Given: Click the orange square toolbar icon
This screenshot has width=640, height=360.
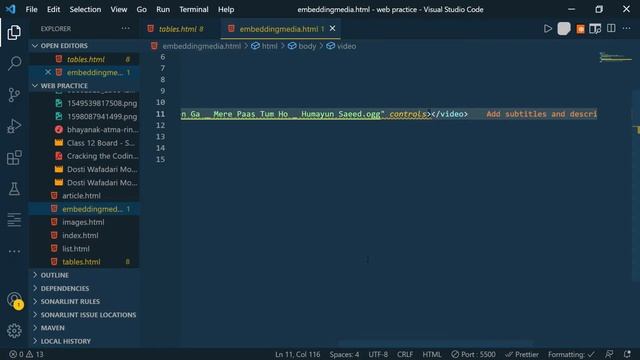Looking at the screenshot, I should coord(580,29).
